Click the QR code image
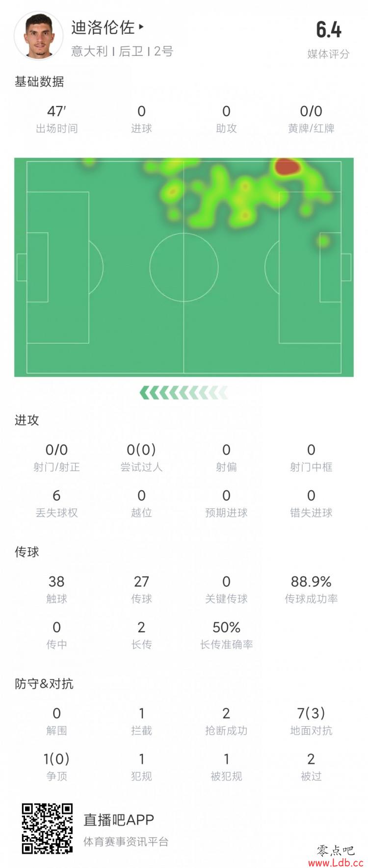The image size is (368, 868). click(47, 828)
